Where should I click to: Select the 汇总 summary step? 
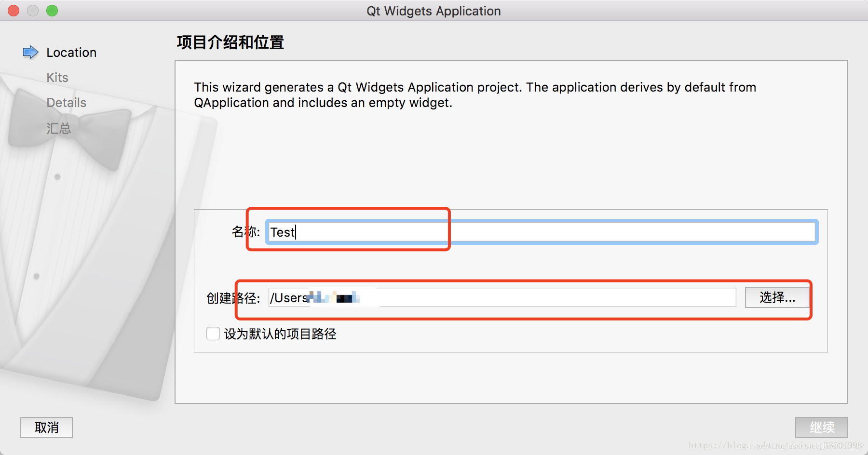point(59,128)
